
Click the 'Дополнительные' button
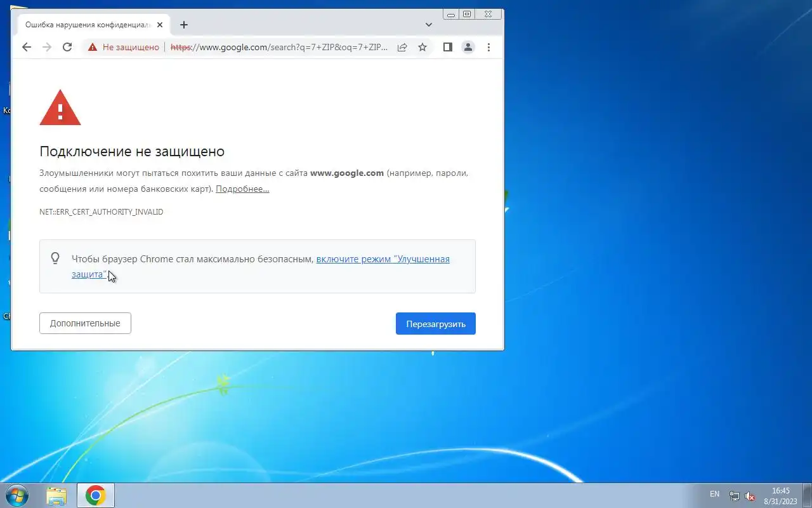[x=85, y=323]
